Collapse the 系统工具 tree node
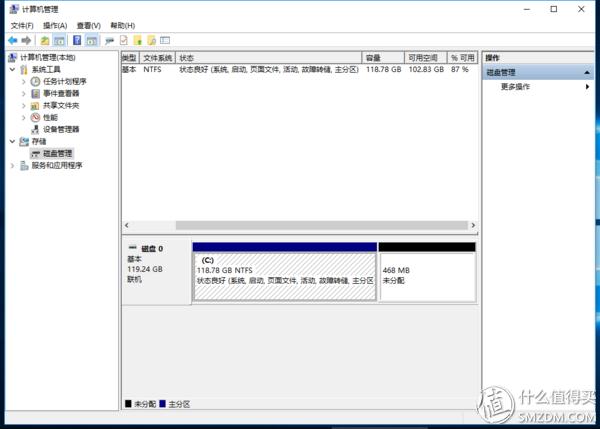 pyautogui.click(x=13, y=70)
